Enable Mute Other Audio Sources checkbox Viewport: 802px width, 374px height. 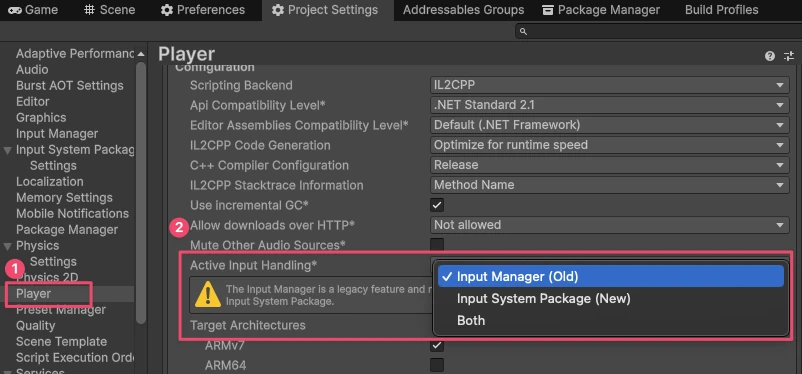point(437,245)
